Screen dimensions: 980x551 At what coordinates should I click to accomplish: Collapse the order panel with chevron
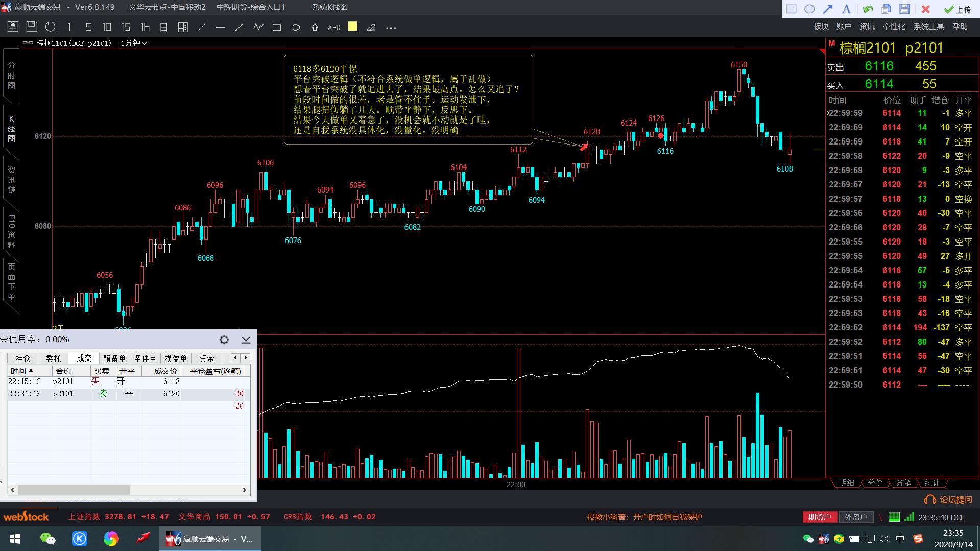(x=246, y=340)
